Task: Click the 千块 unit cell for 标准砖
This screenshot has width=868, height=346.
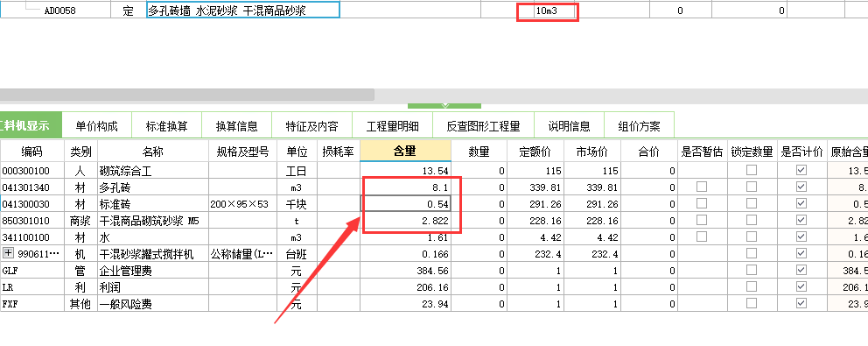Action: [x=297, y=204]
